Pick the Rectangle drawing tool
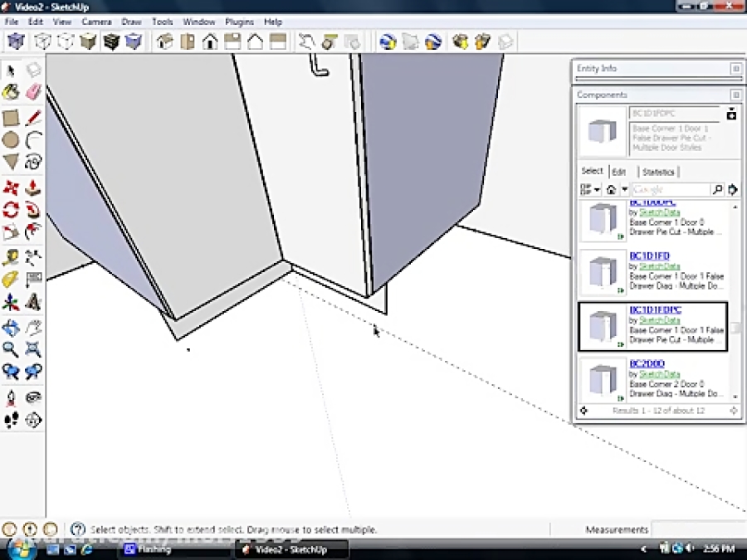The image size is (747, 560). [11, 117]
